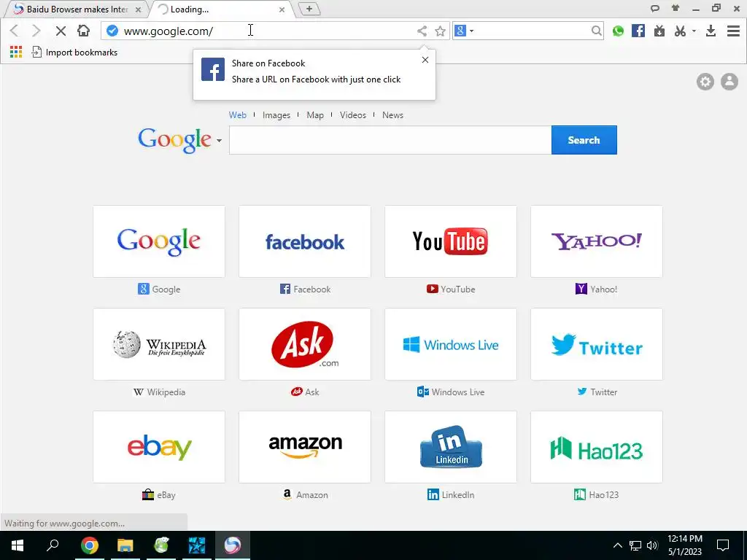Viewport: 747px width, 560px height.
Task: Open the YouTube speed dial tile
Action: (x=451, y=241)
